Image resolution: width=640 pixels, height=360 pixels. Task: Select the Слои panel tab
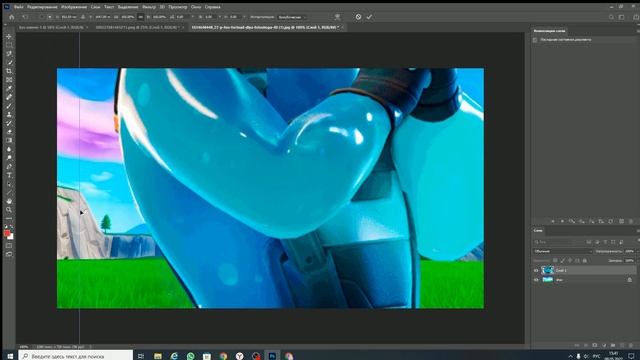coord(538,231)
